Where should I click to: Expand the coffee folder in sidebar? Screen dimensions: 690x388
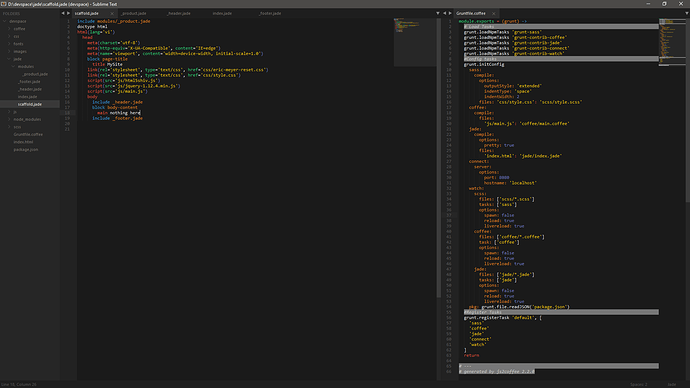point(9,29)
